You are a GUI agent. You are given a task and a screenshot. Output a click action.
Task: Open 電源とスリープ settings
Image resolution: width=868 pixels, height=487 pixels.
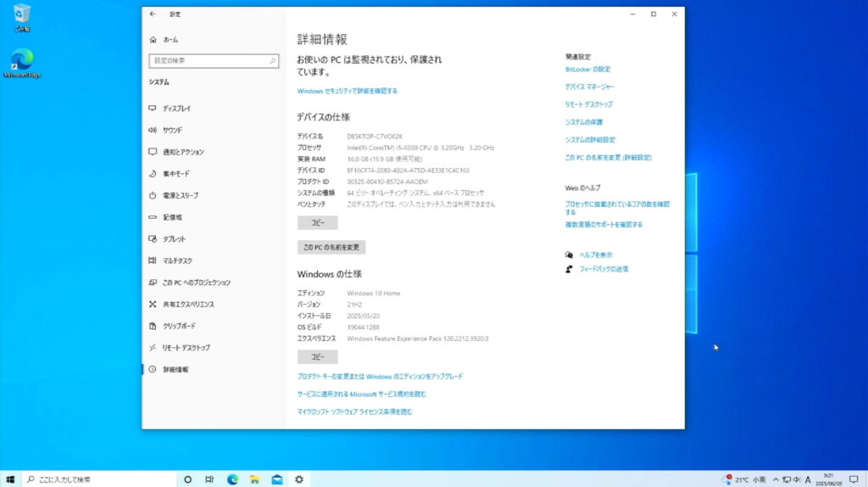pos(181,195)
